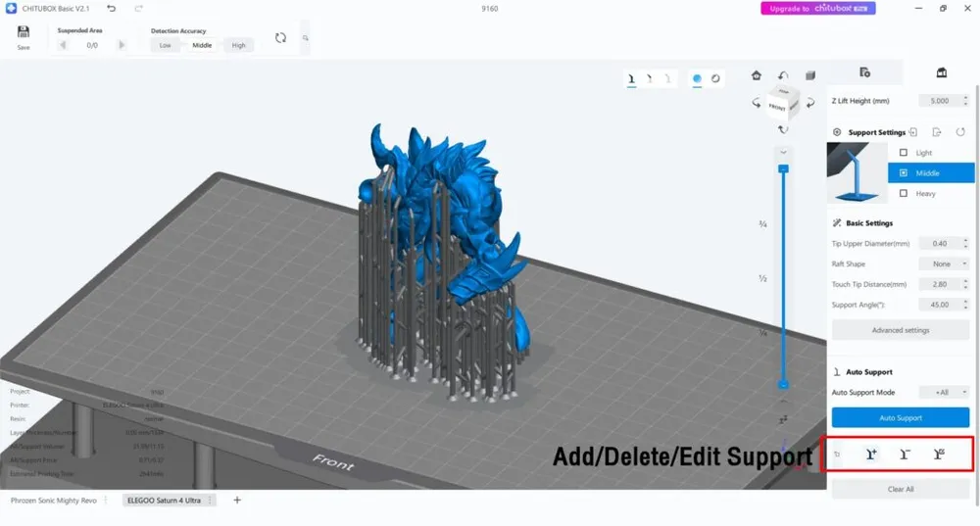980x526 pixels.
Task: Select the Add Support tool icon
Action: 871,454
